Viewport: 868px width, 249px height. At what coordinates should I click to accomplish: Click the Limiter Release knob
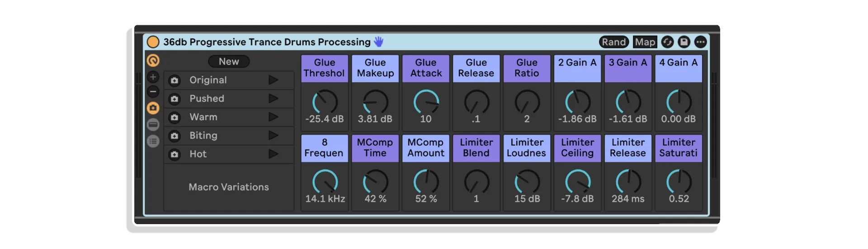pyautogui.click(x=628, y=182)
